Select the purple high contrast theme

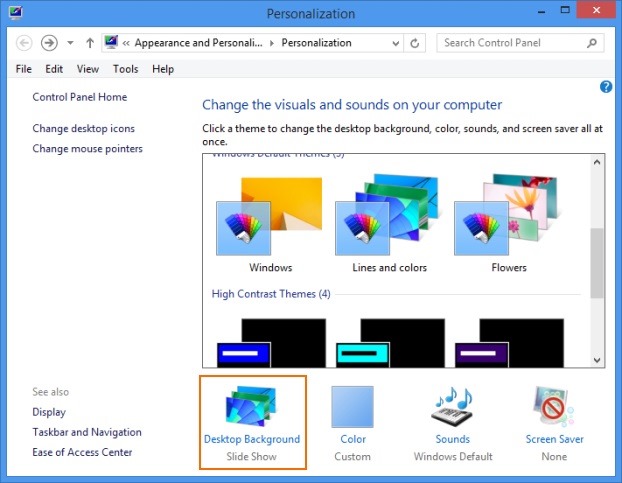(x=510, y=343)
